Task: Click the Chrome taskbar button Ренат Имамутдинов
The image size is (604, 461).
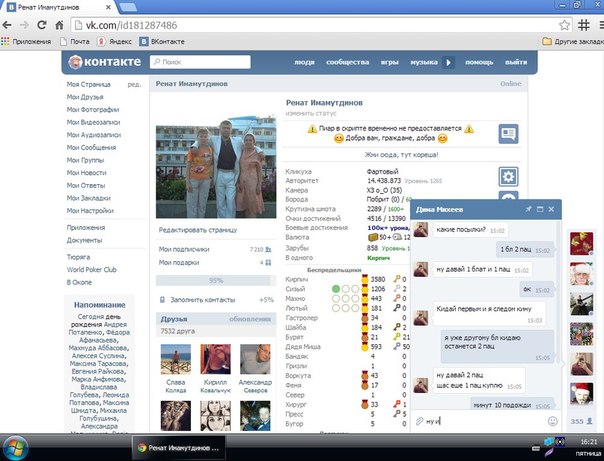Action: [x=179, y=448]
